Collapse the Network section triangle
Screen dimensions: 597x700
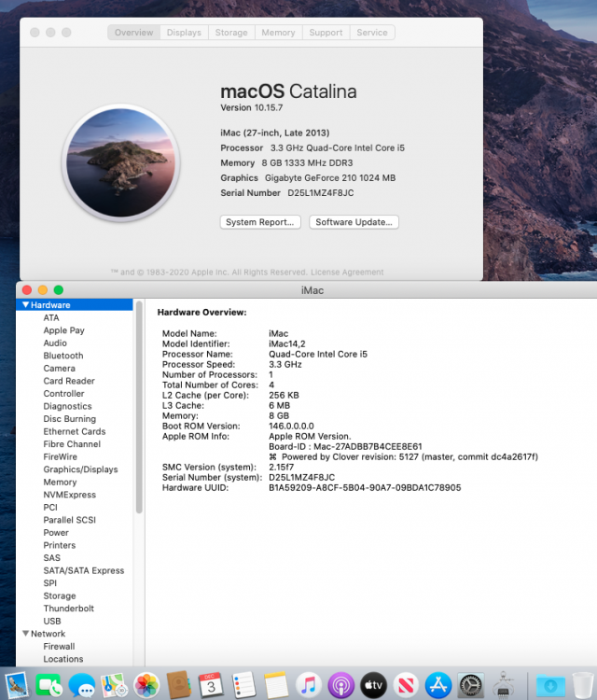[x=26, y=634]
